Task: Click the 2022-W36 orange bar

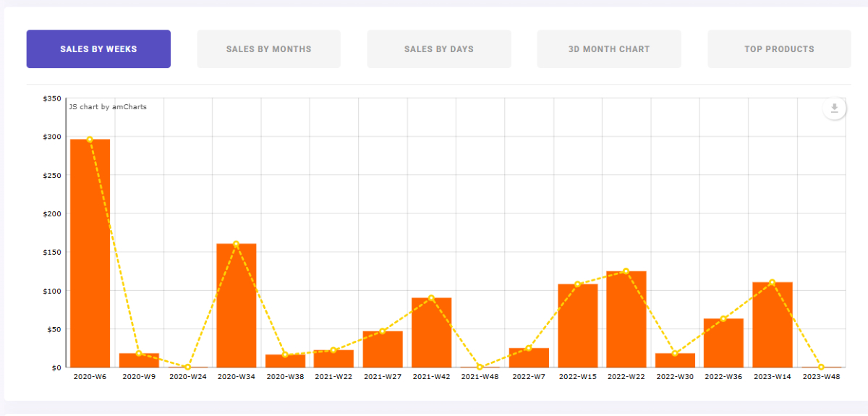Action: click(x=723, y=343)
